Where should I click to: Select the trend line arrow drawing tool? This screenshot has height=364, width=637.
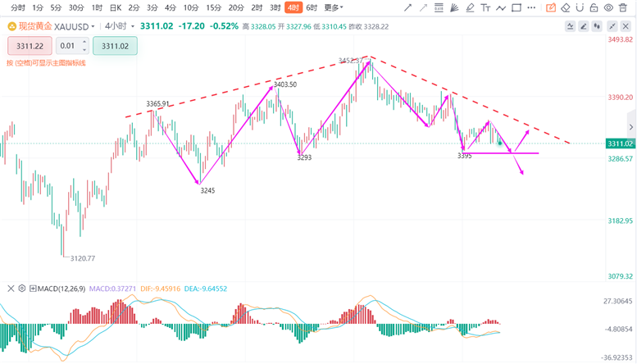click(408, 7)
